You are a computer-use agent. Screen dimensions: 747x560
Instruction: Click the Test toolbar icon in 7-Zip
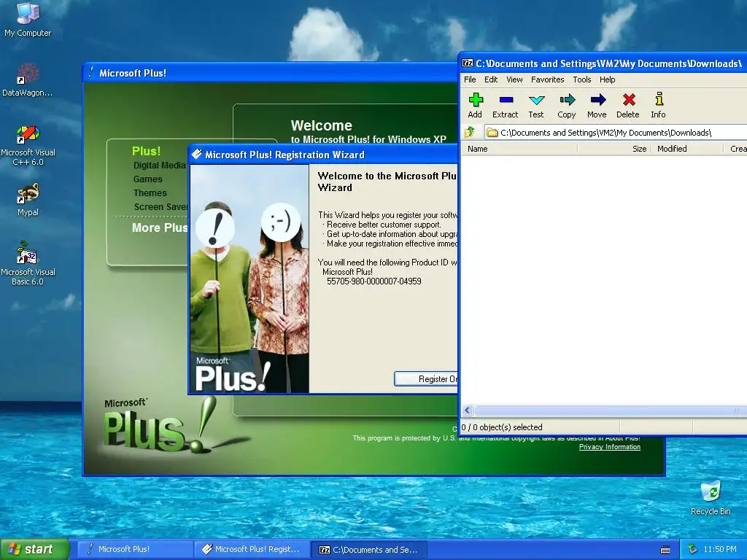tap(536, 105)
